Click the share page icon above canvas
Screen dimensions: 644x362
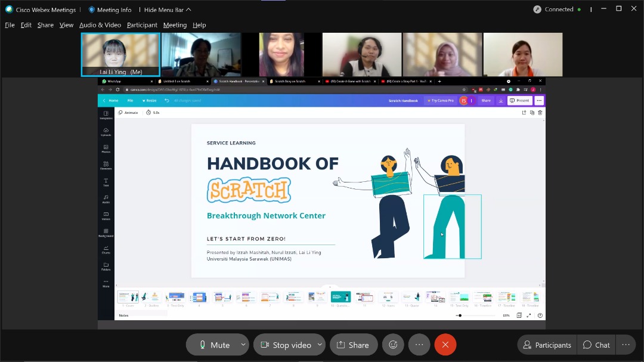tap(524, 113)
